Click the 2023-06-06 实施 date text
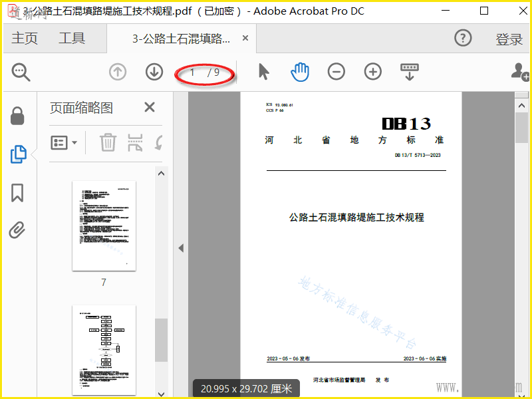This screenshot has height=399, width=532. 425,358
